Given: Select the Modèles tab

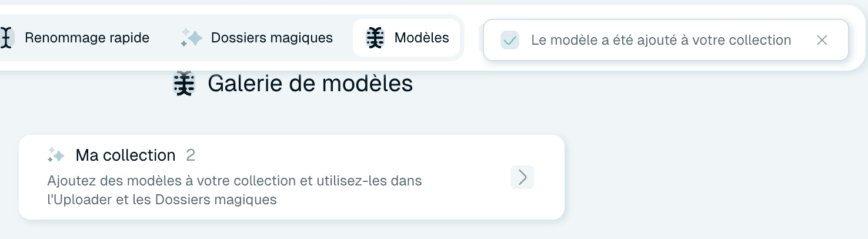Looking at the screenshot, I should point(406,38).
